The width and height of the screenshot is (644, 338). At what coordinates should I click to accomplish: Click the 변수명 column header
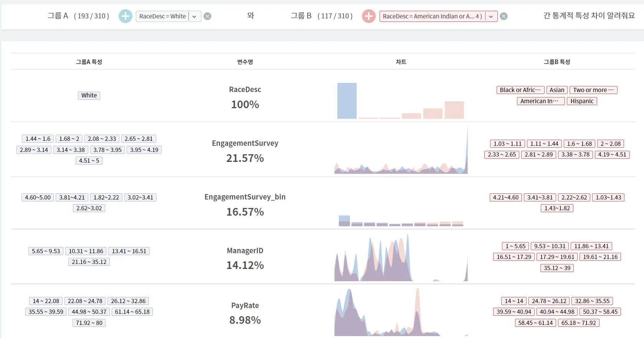(245, 62)
